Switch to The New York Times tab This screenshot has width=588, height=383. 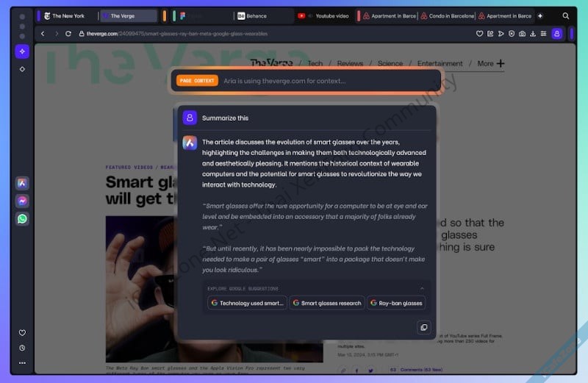click(68, 15)
